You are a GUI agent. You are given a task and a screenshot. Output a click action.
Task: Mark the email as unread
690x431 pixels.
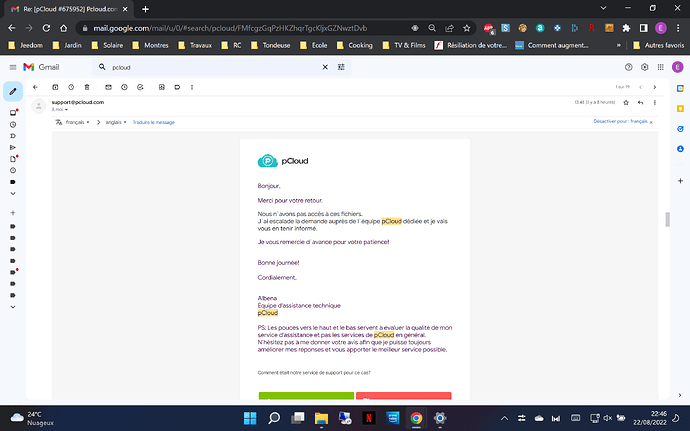(108, 87)
